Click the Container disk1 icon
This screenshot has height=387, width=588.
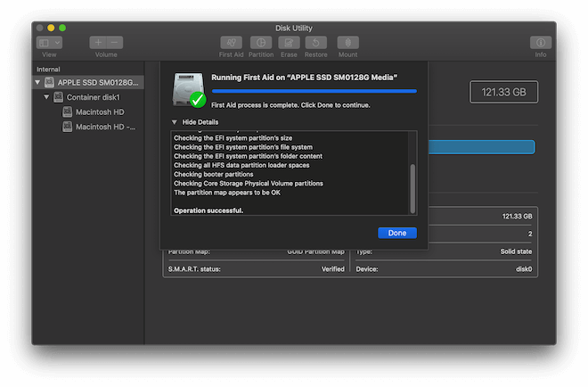pos(58,97)
